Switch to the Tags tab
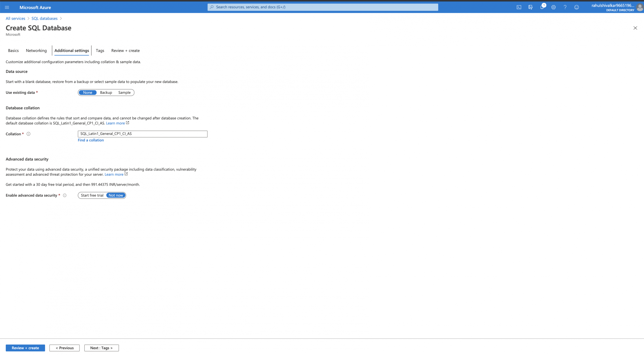This screenshot has width=644, height=355. [100, 51]
